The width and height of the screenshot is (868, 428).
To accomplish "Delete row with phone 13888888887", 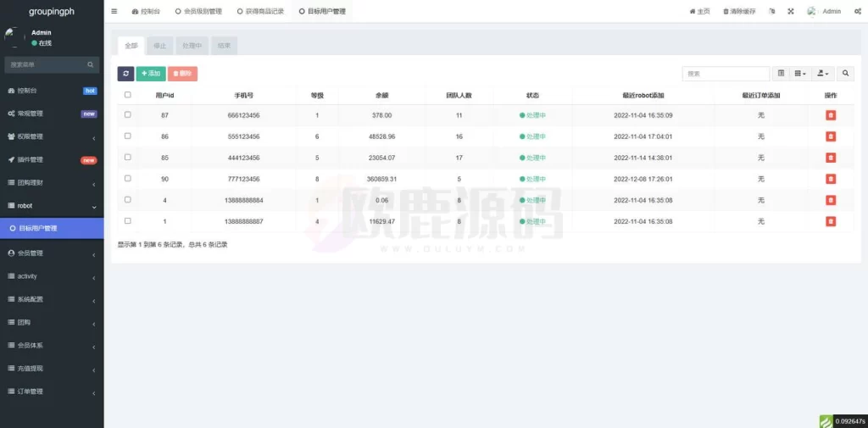I will tap(831, 221).
